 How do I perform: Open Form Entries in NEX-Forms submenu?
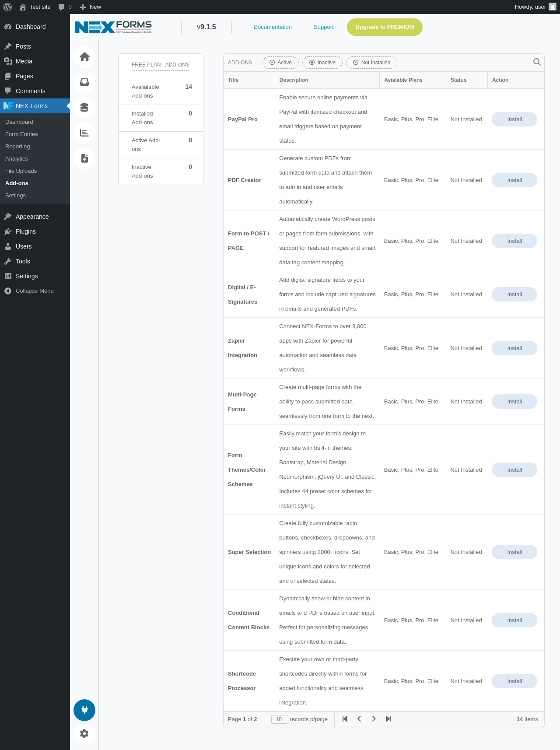(21, 134)
